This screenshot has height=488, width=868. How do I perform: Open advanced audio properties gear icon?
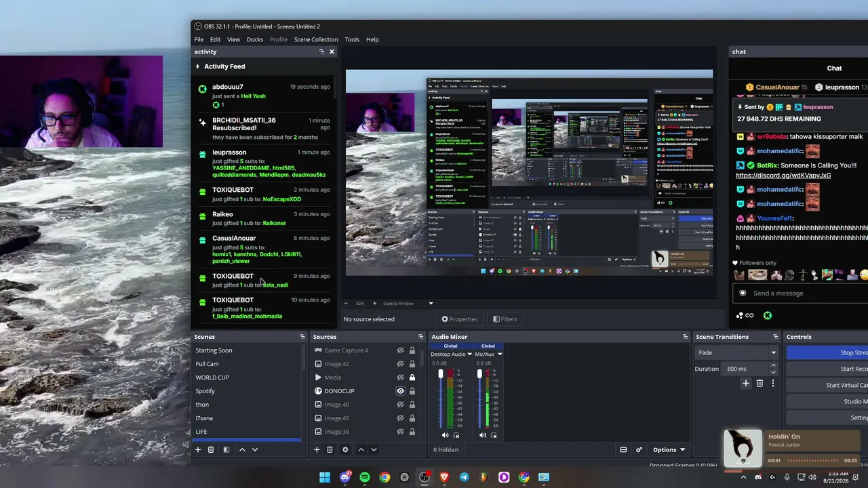pos(639,449)
